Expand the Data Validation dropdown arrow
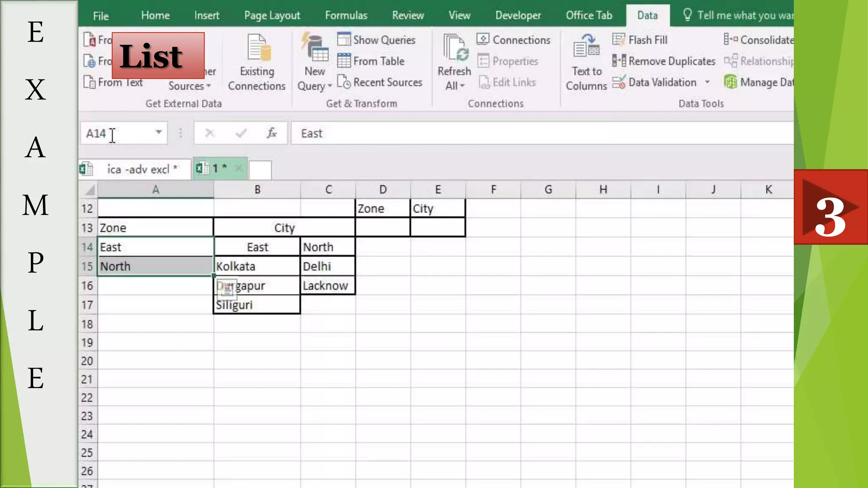Image resolution: width=868 pixels, height=488 pixels. pos(707,82)
